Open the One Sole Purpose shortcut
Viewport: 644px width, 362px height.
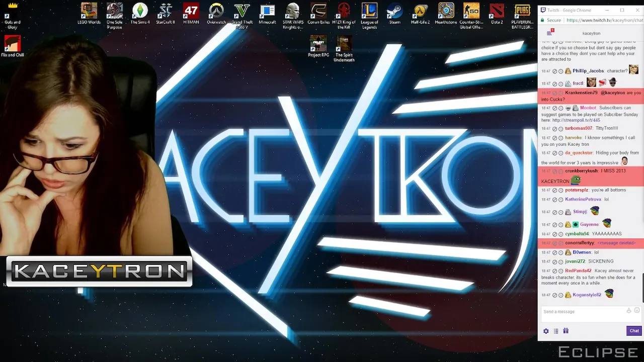pos(115,16)
